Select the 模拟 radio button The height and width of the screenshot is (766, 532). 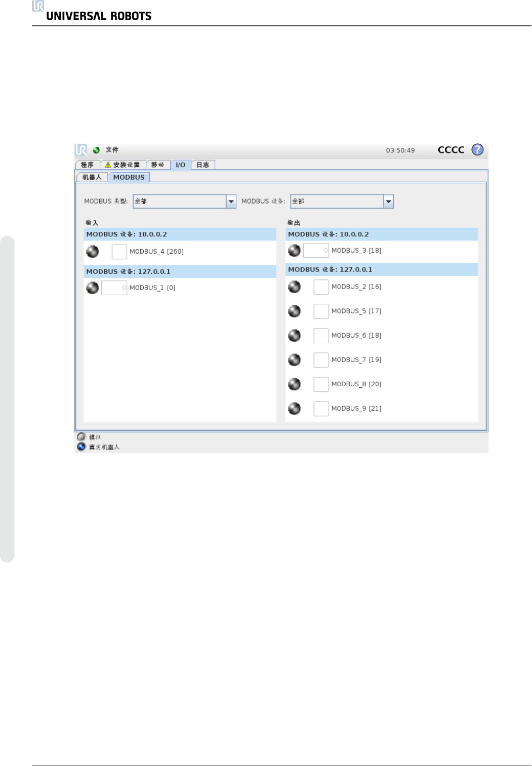81,437
